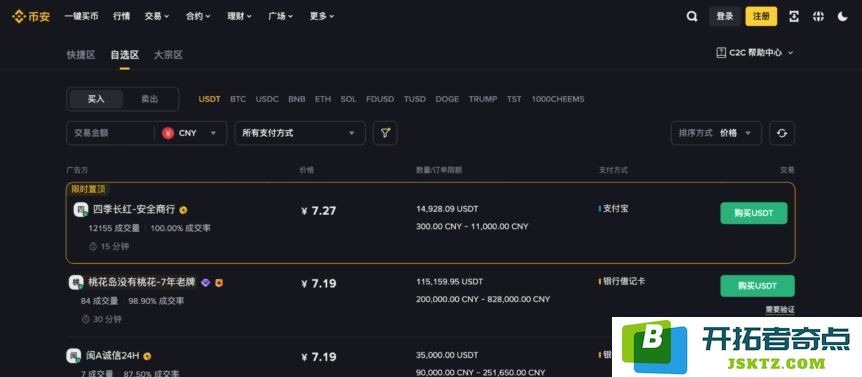Select the BTC coin tab
862x377 pixels.
(x=238, y=99)
